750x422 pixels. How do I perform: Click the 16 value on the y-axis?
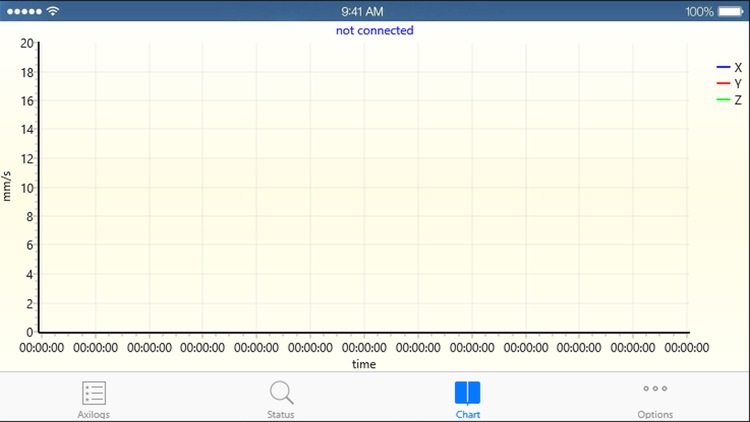click(x=27, y=101)
